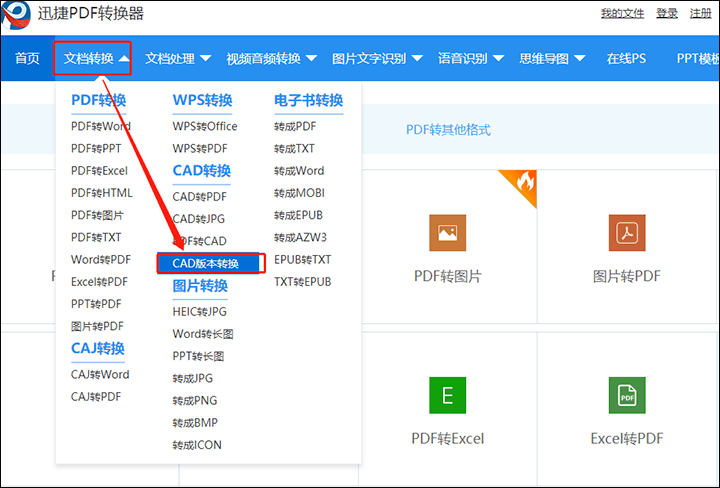The height and width of the screenshot is (488, 720).
Task: Click the 电子书转换 section heading
Action: pyautogui.click(x=309, y=100)
